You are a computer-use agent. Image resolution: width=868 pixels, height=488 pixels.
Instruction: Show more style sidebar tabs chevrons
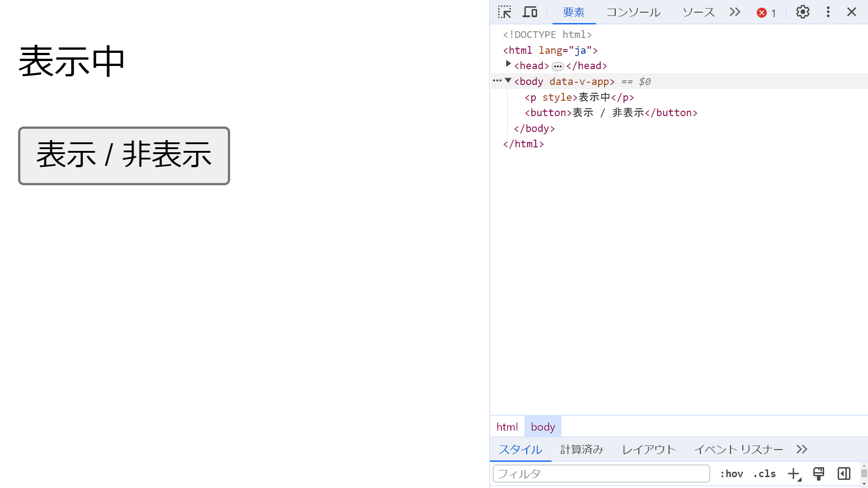pyautogui.click(x=802, y=449)
